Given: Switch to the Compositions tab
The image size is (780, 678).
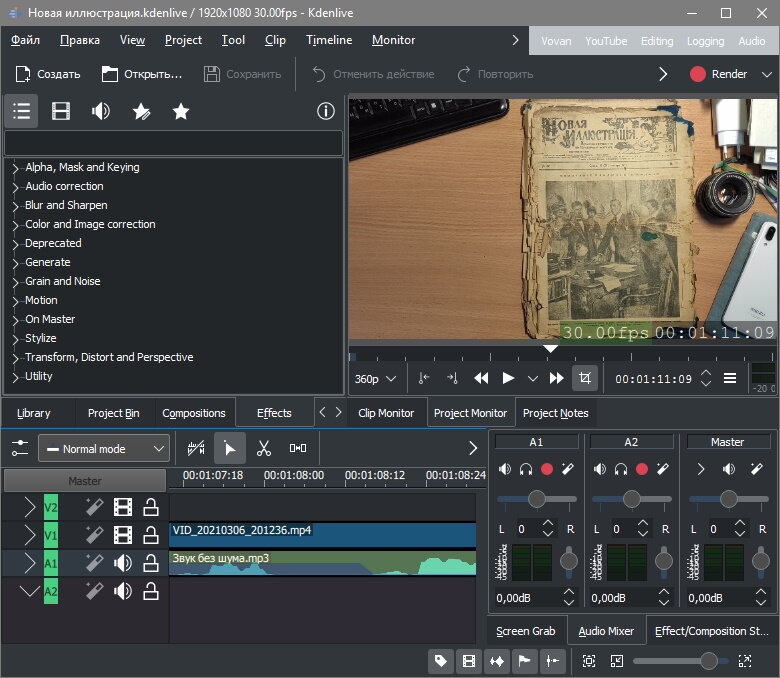Looking at the screenshot, I should (x=194, y=413).
